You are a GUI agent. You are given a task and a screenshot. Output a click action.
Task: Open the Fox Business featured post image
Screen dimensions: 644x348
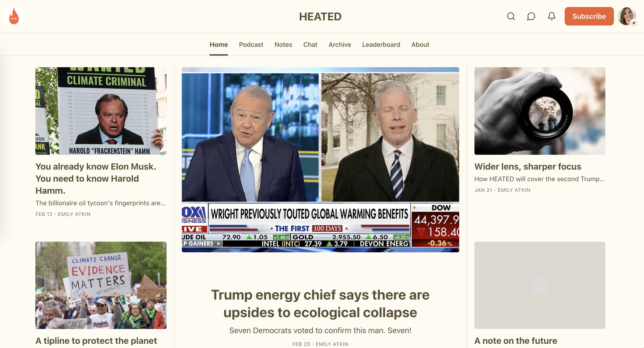[x=320, y=160]
